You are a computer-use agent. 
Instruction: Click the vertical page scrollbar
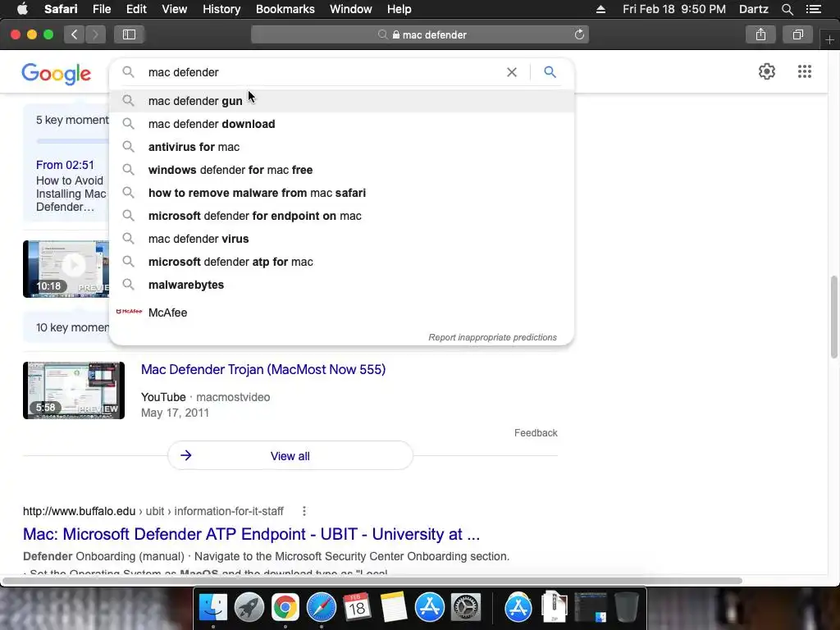click(834, 317)
